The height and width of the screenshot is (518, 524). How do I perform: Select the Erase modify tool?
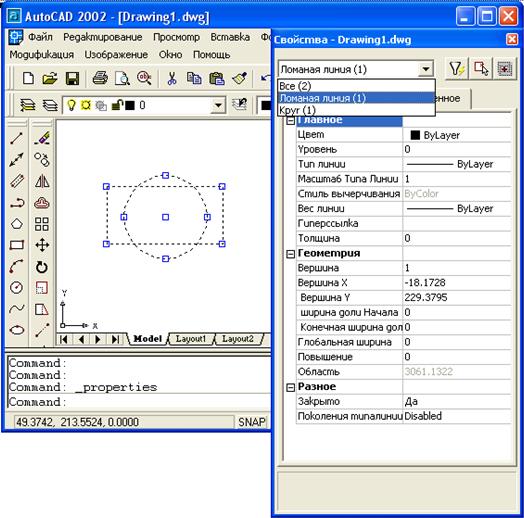pyautogui.click(x=42, y=138)
